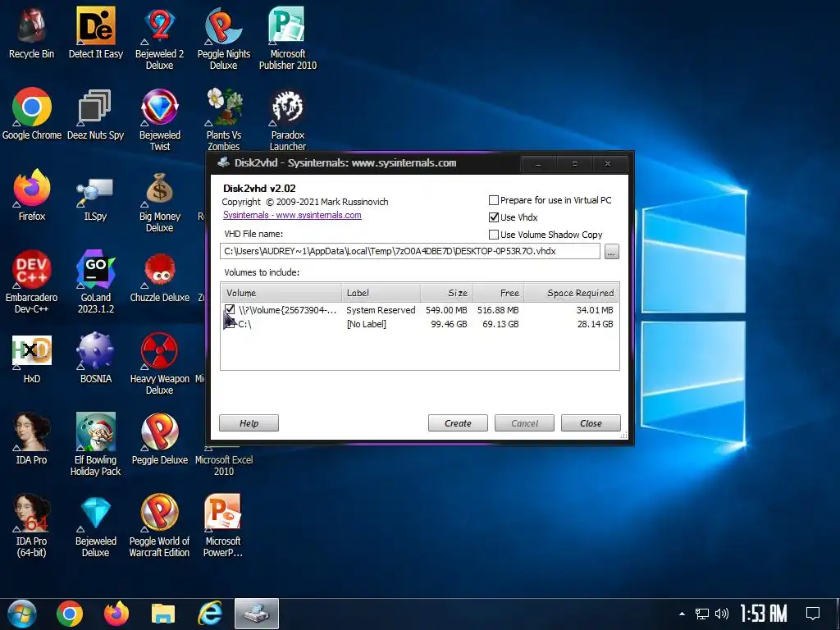Sort by the Label column header

381,293
